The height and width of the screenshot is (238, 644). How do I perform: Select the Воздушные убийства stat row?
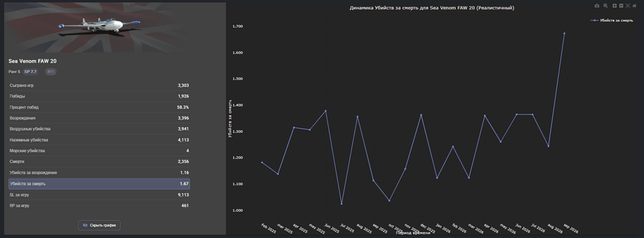pyautogui.click(x=99, y=129)
